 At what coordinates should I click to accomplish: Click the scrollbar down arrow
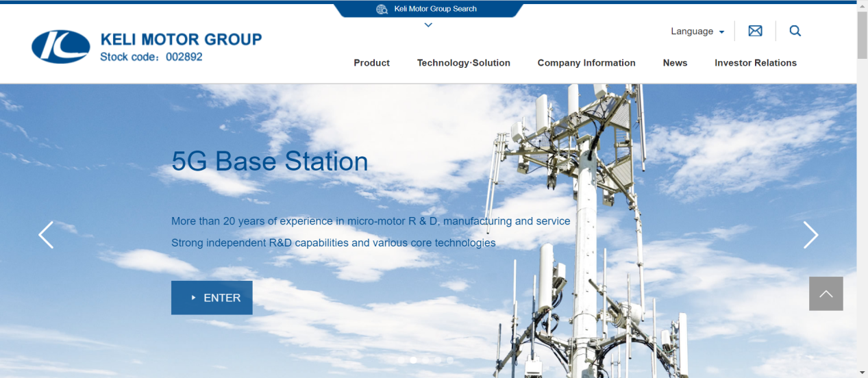[862, 373]
